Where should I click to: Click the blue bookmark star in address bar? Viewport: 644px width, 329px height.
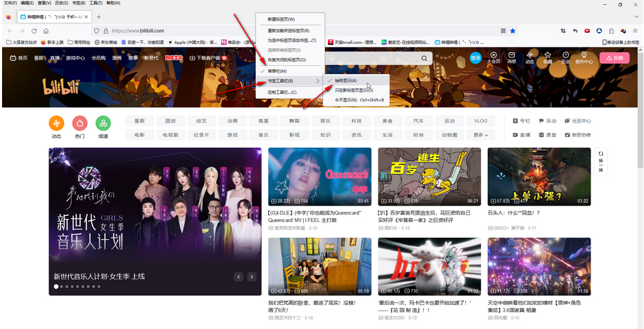[x=513, y=31]
